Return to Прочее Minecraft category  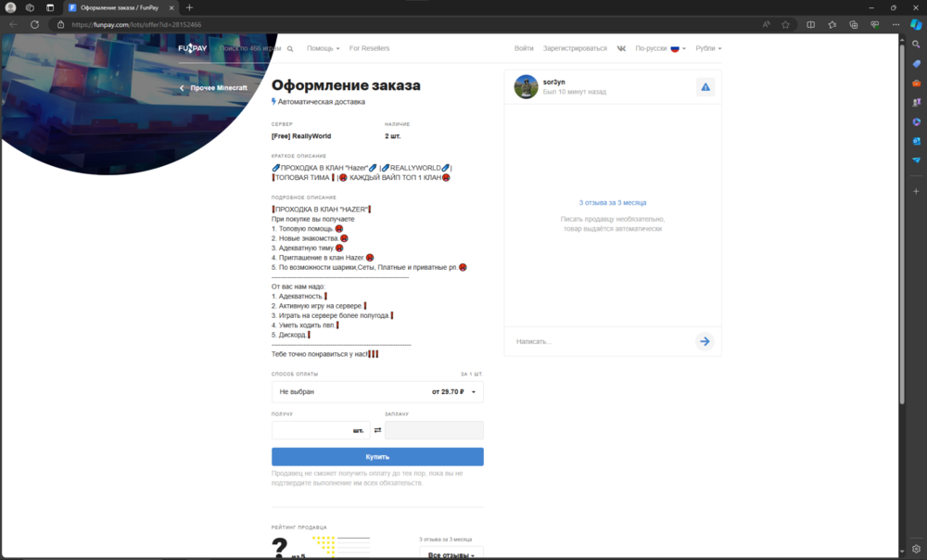pyautogui.click(x=213, y=88)
